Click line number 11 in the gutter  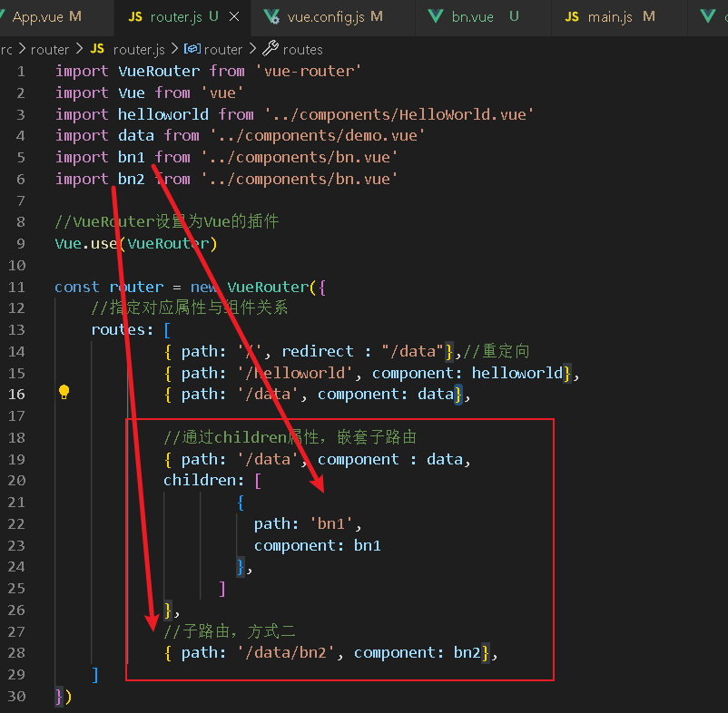coord(16,288)
